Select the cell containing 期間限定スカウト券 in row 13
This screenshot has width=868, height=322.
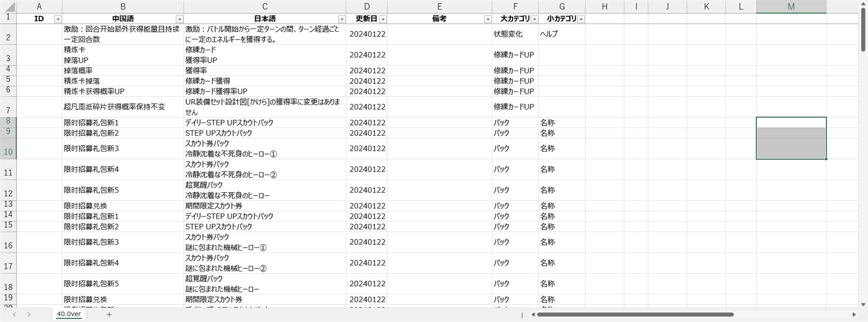click(x=264, y=206)
